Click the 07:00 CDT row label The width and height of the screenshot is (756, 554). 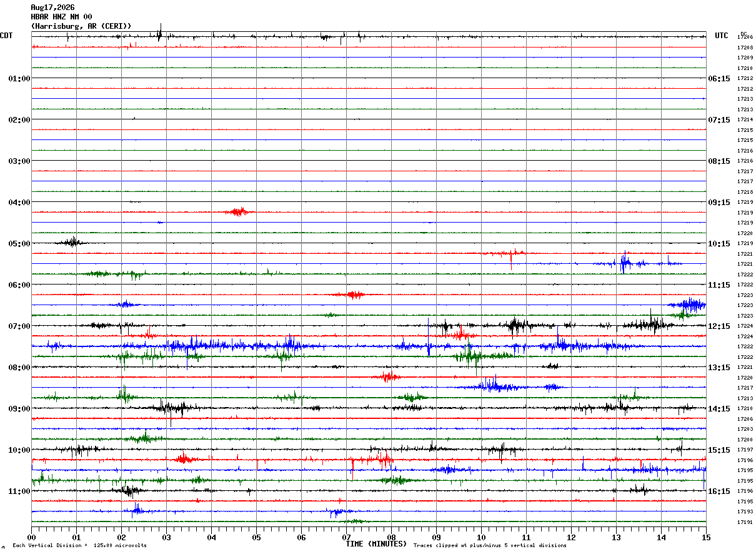tap(19, 326)
